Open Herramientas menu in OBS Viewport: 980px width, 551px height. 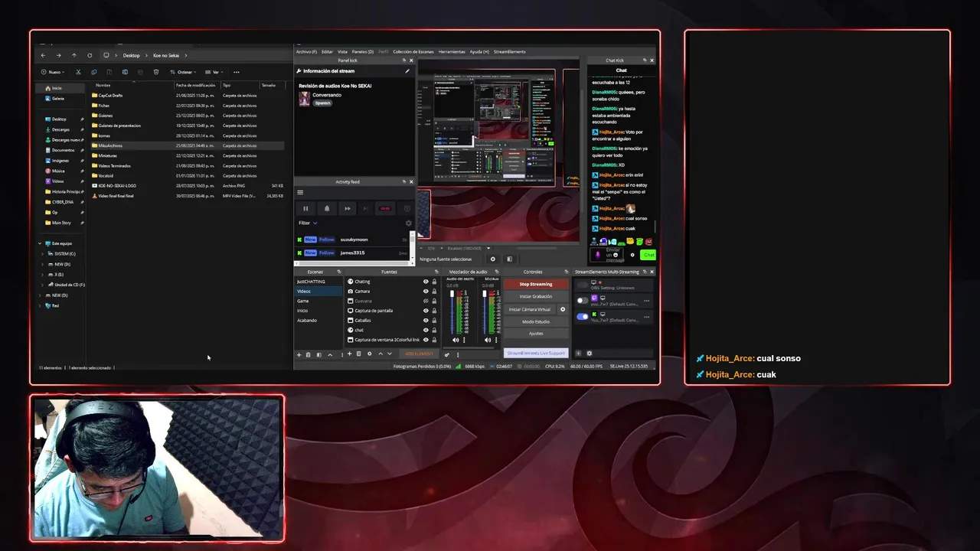coord(452,51)
